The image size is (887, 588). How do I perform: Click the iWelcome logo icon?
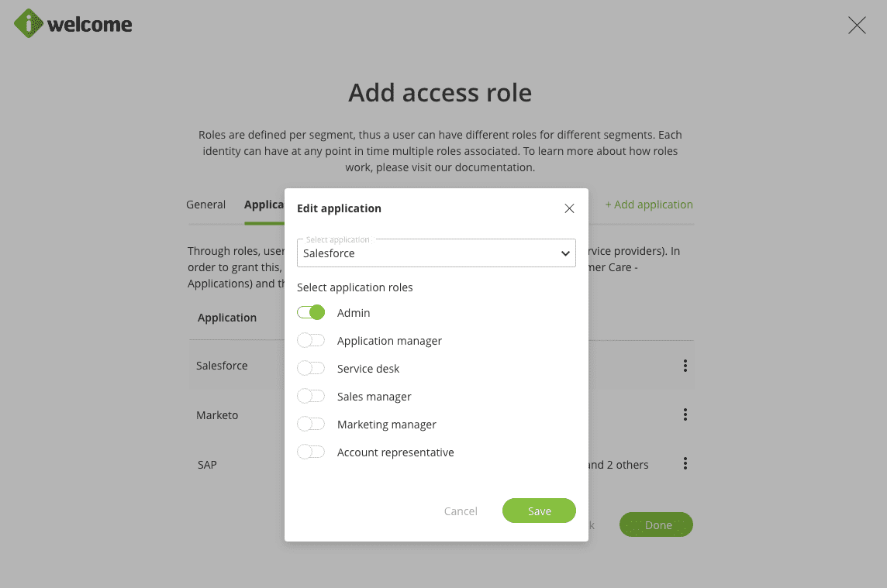29,23
